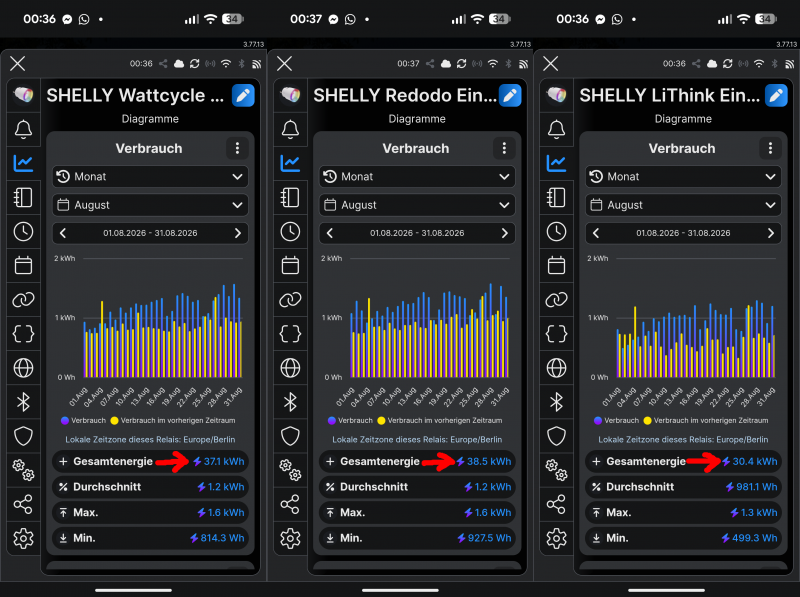
Task: Open the shield security icon in Redodo panel
Action: click(290, 436)
